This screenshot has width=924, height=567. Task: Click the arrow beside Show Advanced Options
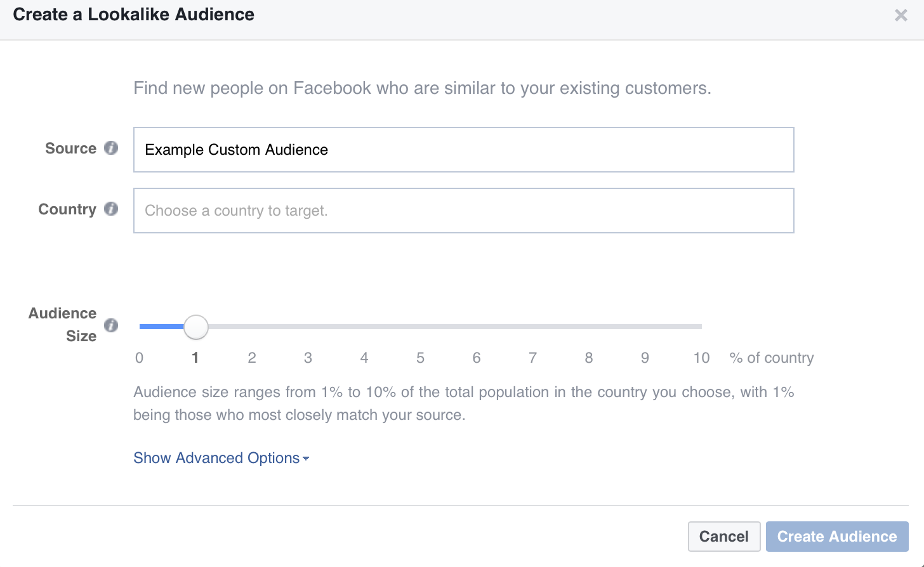(306, 459)
